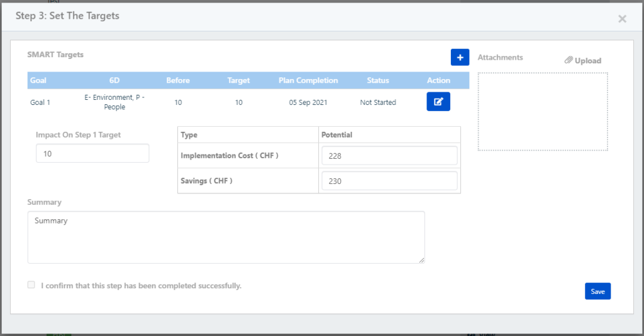
Task: Tick the step completed confirmation checkbox
Action: [x=31, y=285]
